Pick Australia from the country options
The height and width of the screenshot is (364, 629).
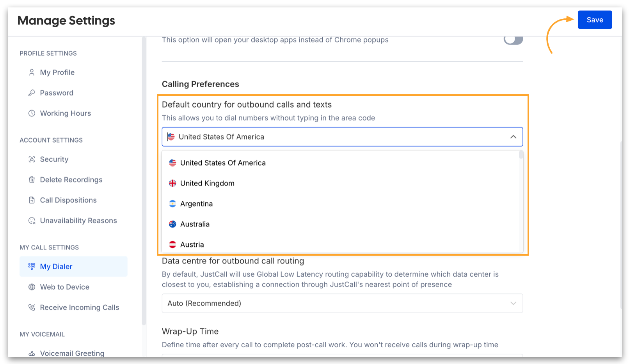[x=195, y=224]
